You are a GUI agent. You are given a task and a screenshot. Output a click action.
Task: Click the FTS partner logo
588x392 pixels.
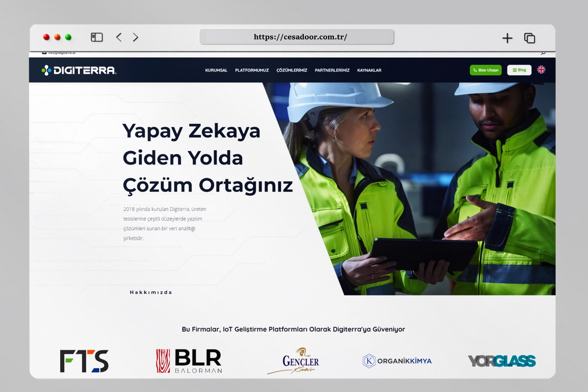click(84, 361)
